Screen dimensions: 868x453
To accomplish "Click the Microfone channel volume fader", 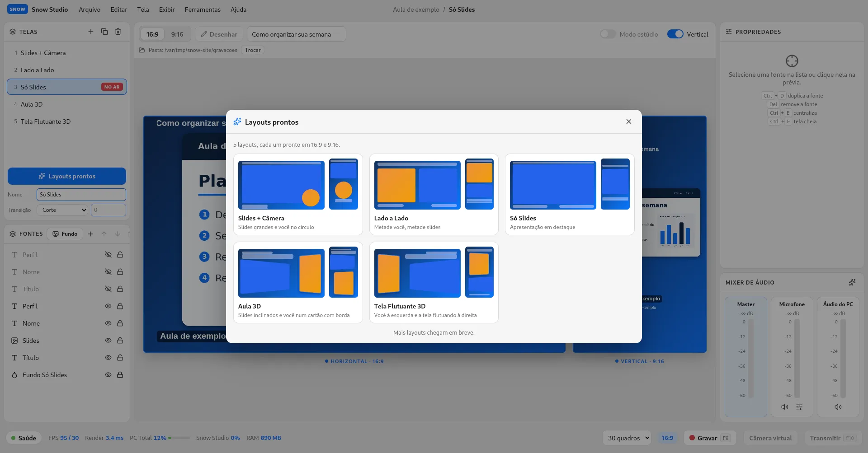I will coord(797,359).
